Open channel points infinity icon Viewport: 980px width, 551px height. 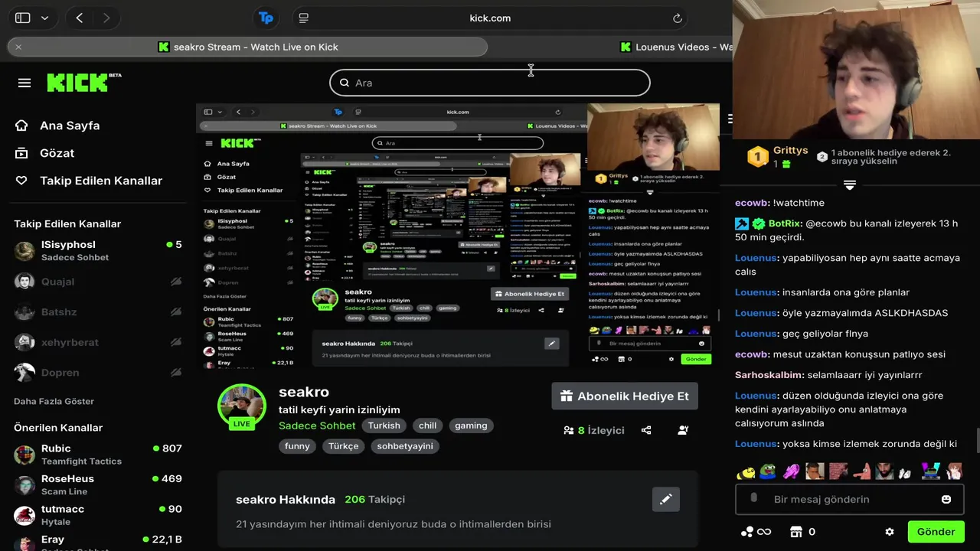tap(756, 532)
